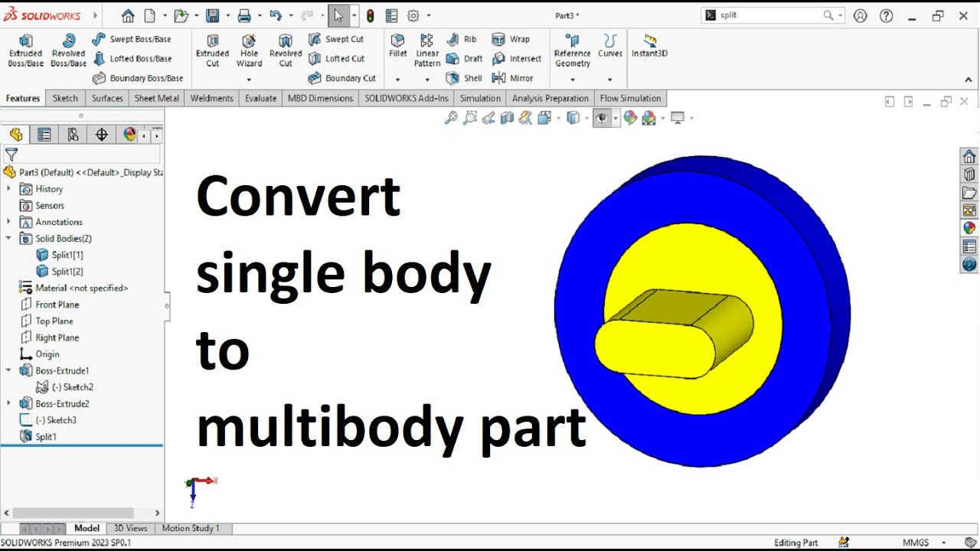This screenshot has width=980, height=551.
Task: Switch to the Evaluate tab
Action: coord(260,98)
